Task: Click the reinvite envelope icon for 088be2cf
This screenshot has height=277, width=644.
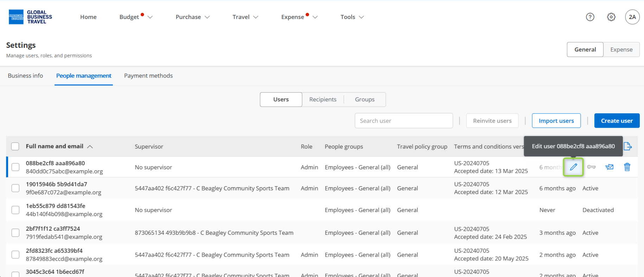Action: coord(609,167)
